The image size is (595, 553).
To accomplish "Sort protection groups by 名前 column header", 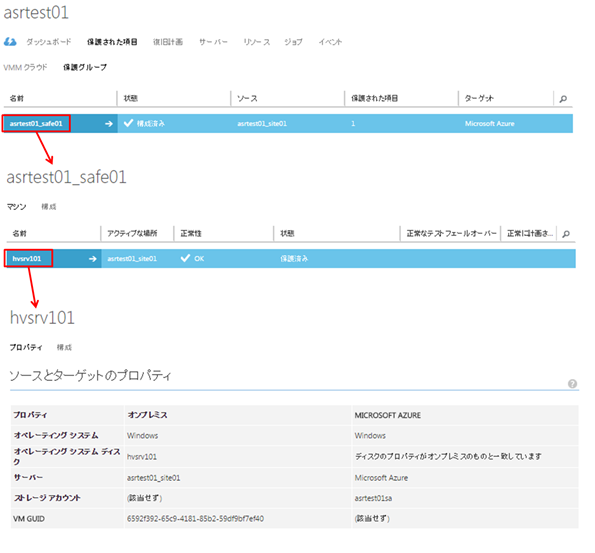I will click(17, 99).
